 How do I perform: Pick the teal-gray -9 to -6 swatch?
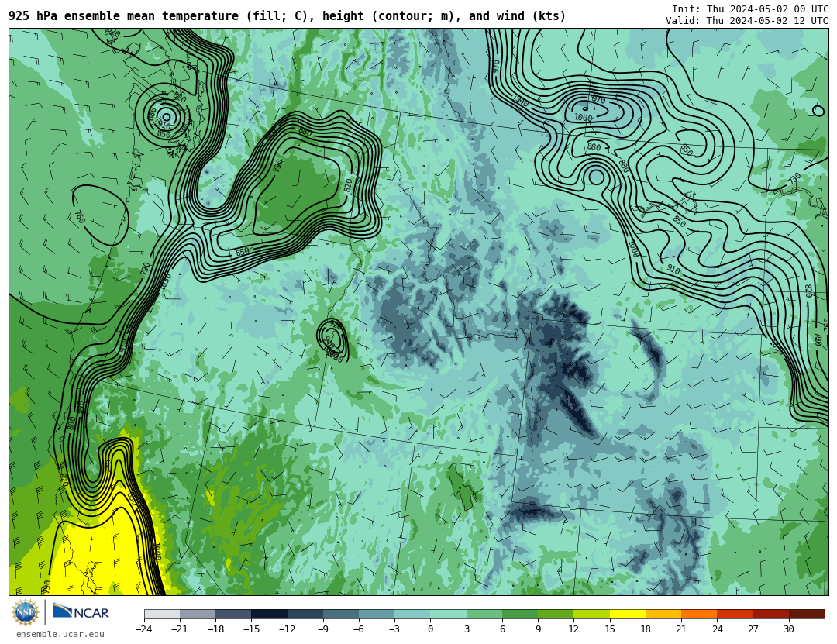tap(341, 615)
